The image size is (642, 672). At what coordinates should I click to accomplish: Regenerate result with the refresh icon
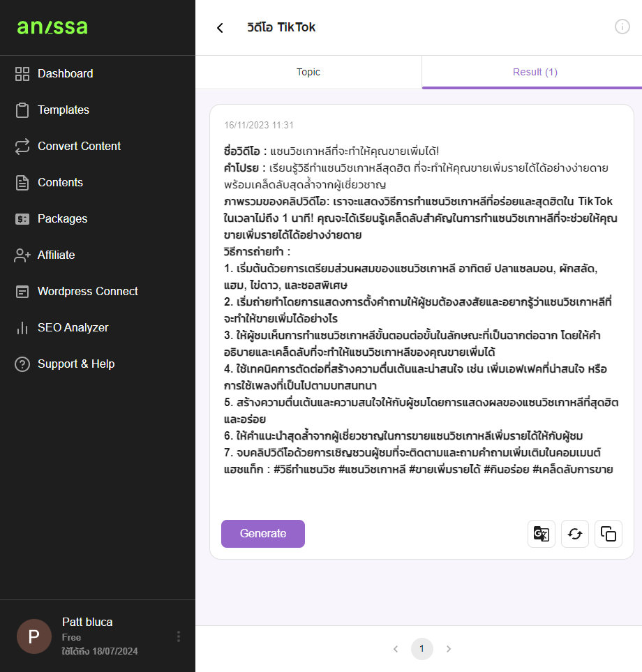[575, 534]
